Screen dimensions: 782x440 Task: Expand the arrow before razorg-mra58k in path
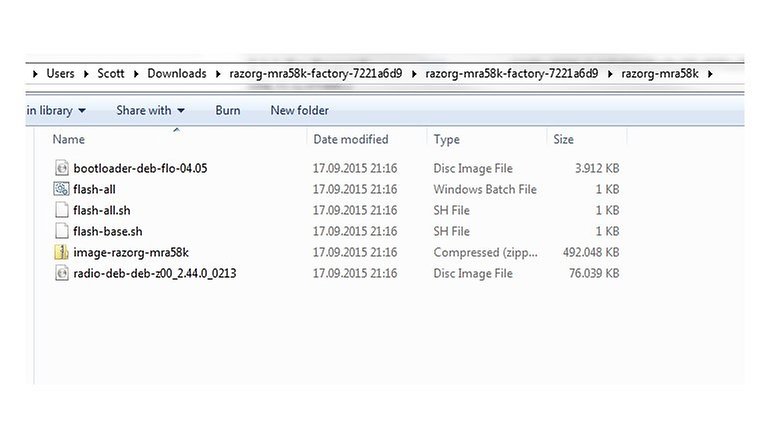pos(609,74)
